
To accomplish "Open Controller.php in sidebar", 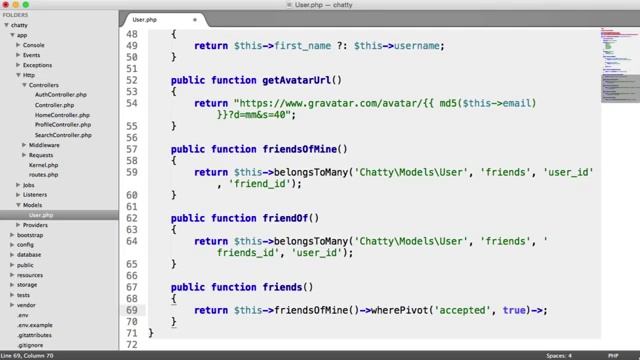I will click(x=54, y=105).
